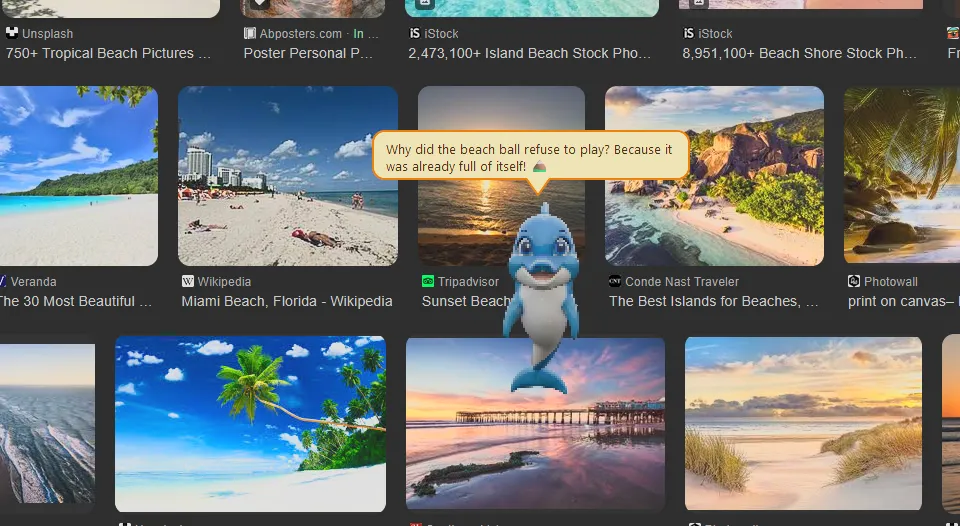Click the Unsplash favicon icon
Screen dimensions: 960x526
11,33
